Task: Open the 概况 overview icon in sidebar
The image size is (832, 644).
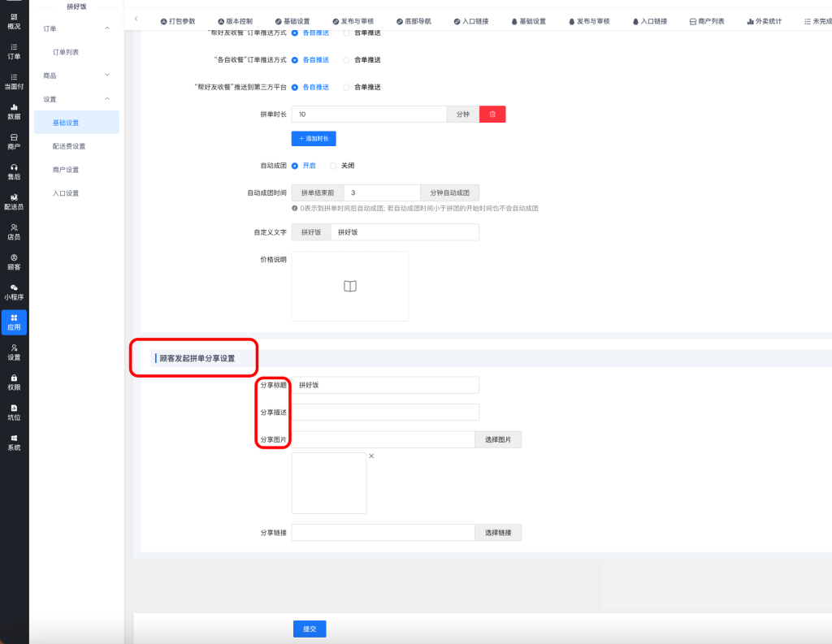Action: click(x=14, y=16)
